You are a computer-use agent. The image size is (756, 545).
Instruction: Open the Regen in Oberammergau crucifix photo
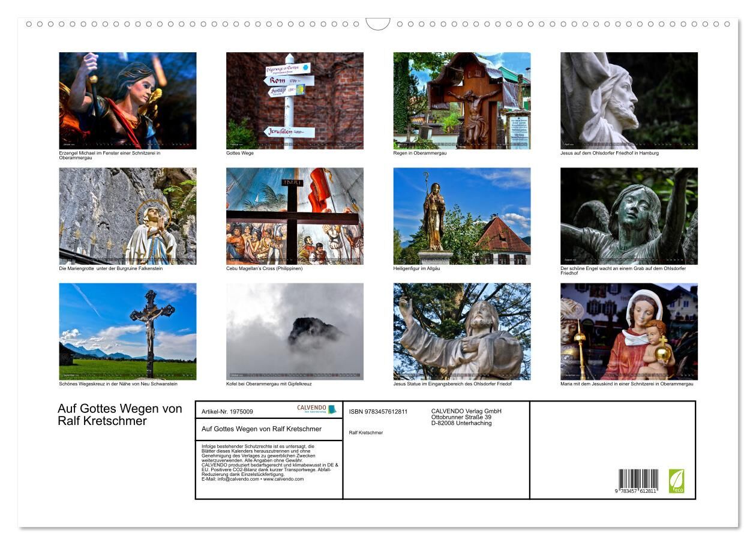point(461,100)
